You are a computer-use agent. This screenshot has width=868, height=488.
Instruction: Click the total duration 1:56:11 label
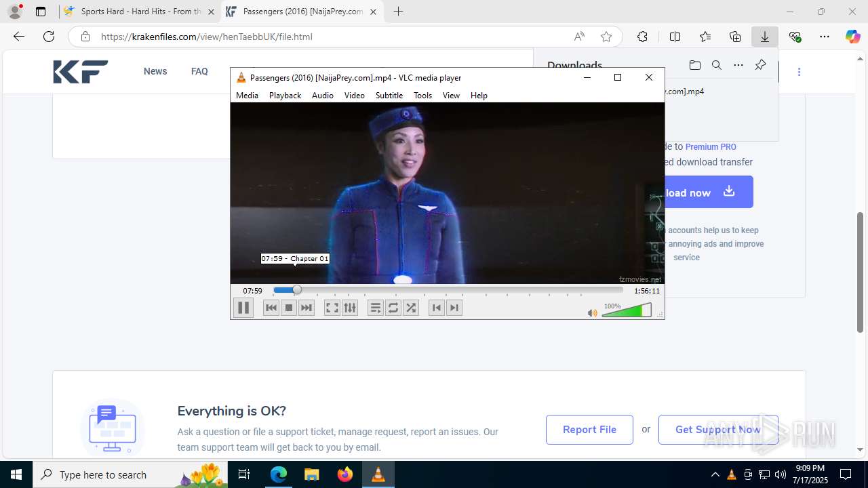(647, 291)
